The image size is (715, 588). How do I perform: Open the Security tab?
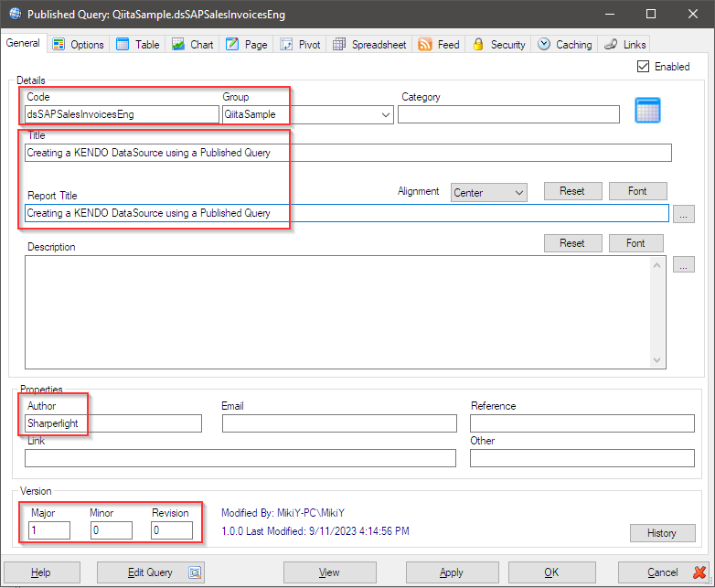coord(498,44)
